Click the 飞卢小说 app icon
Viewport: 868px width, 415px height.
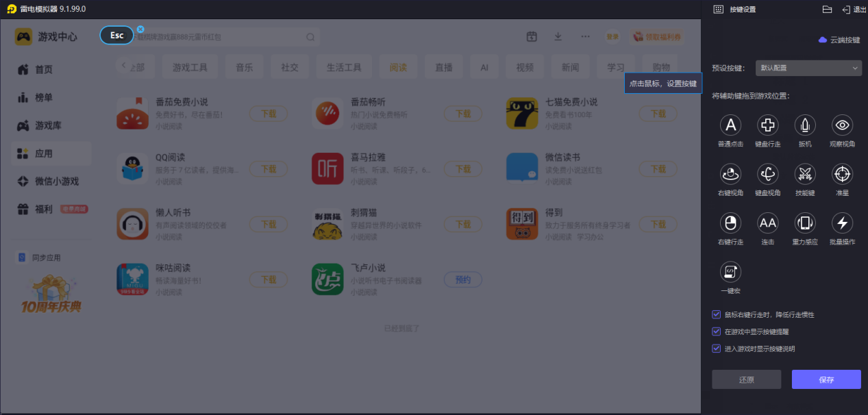(327, 279)
